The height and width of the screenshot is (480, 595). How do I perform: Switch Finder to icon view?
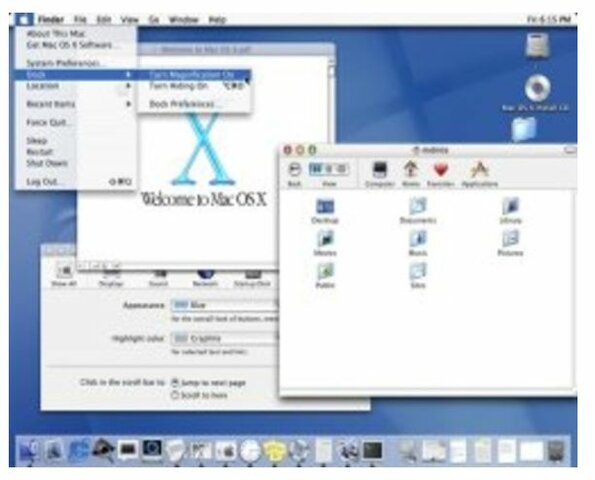coord(316,169)
